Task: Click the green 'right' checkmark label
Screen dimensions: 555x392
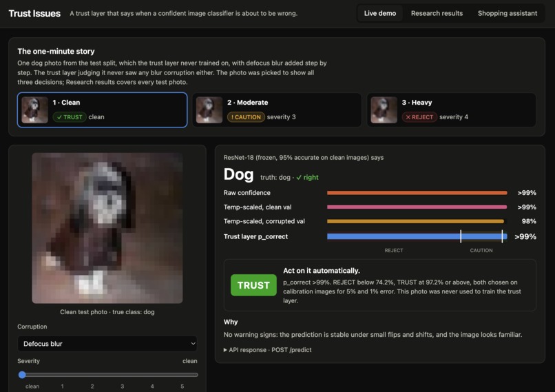Action: tap(307, 178)
